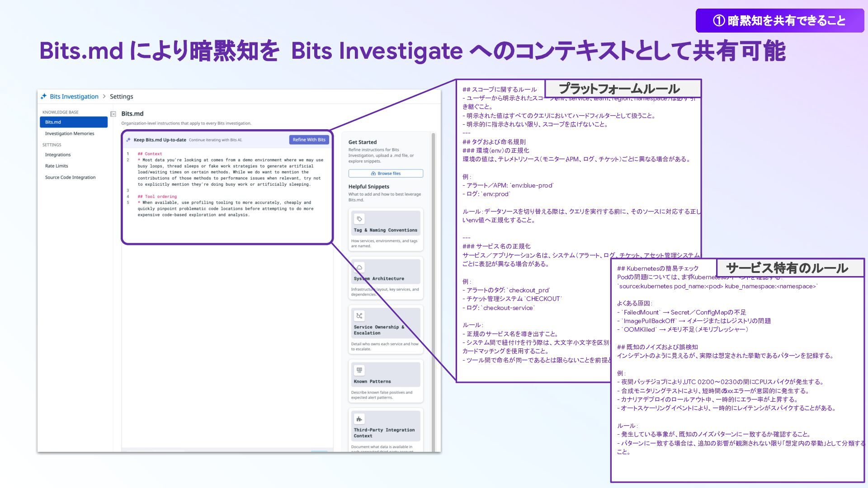Click the "Bits.md" page title
Image resolution: width=868 pixels, height=488 pixels.
tap(132, 113)
